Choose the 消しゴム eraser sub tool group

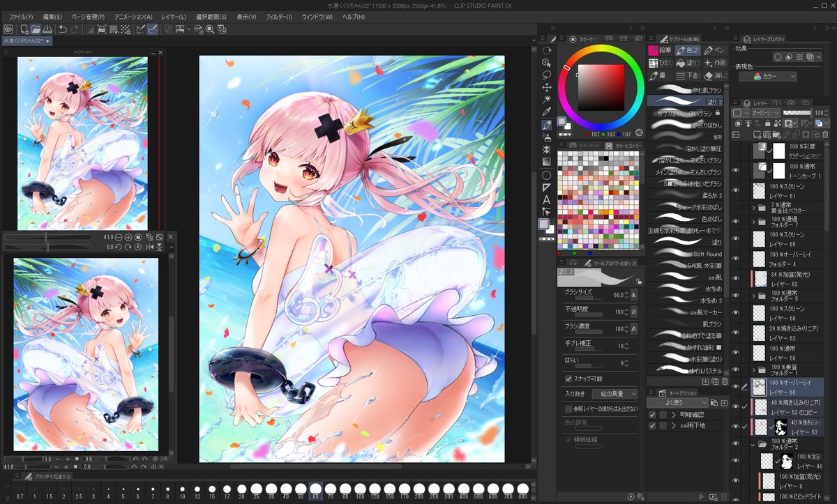click(716, 75)
